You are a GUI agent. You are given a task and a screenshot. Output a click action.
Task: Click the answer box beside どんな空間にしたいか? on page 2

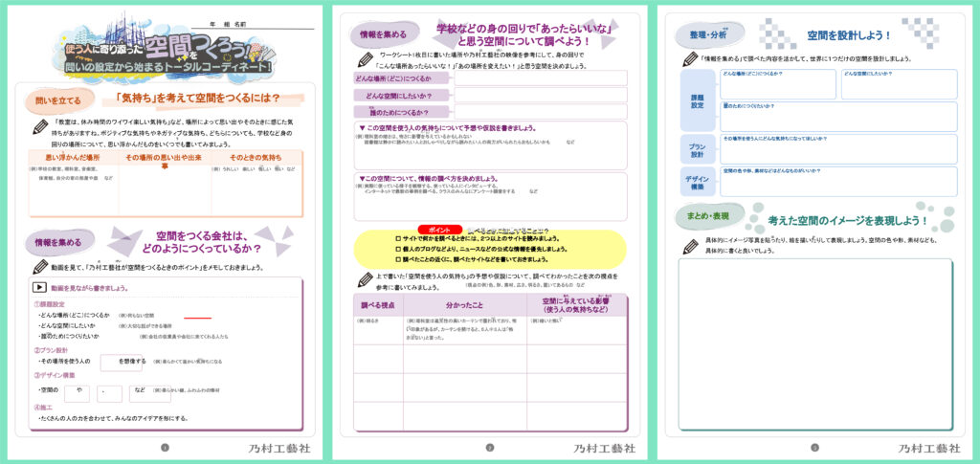tap(541, 95)
